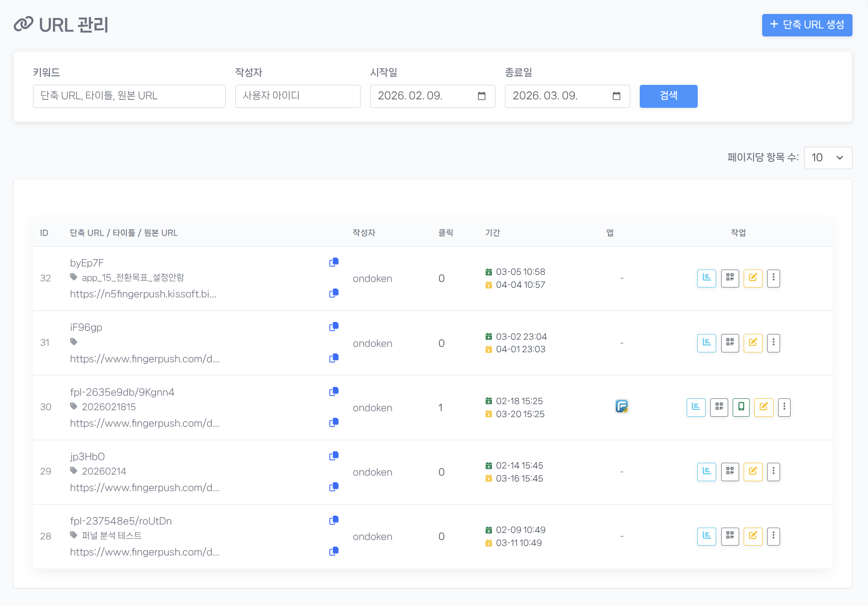Image resolution: width=868 pixels, height=606 pixels.
Task: Open the 종료일 date picker calendar
Action: [616, 96]
